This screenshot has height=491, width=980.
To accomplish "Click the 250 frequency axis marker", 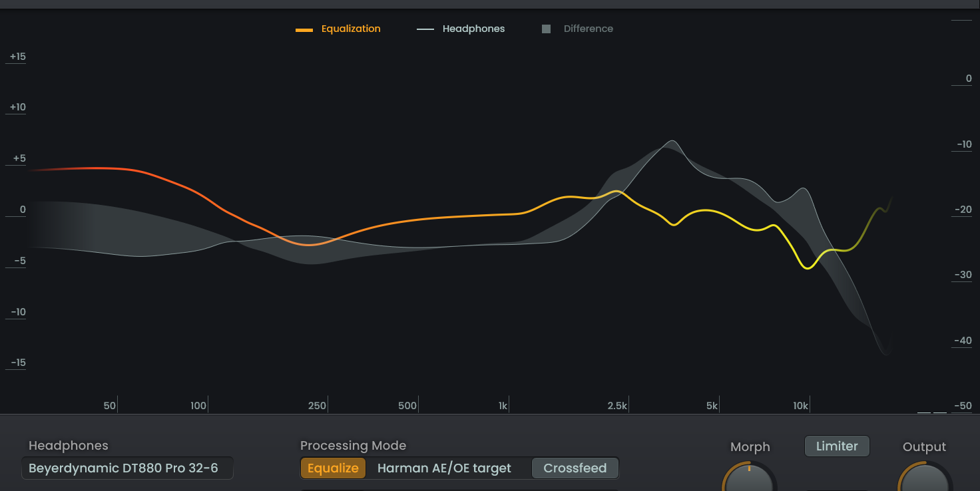I will coord(317,406).
